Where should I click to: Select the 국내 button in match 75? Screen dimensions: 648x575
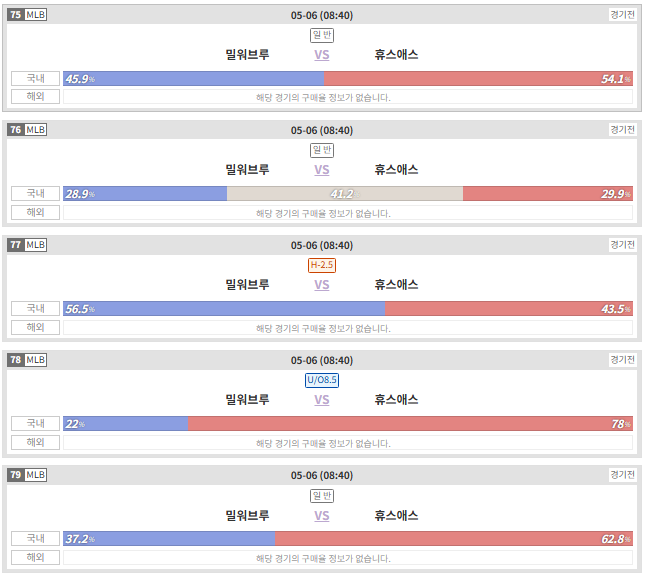coord(36,79)
